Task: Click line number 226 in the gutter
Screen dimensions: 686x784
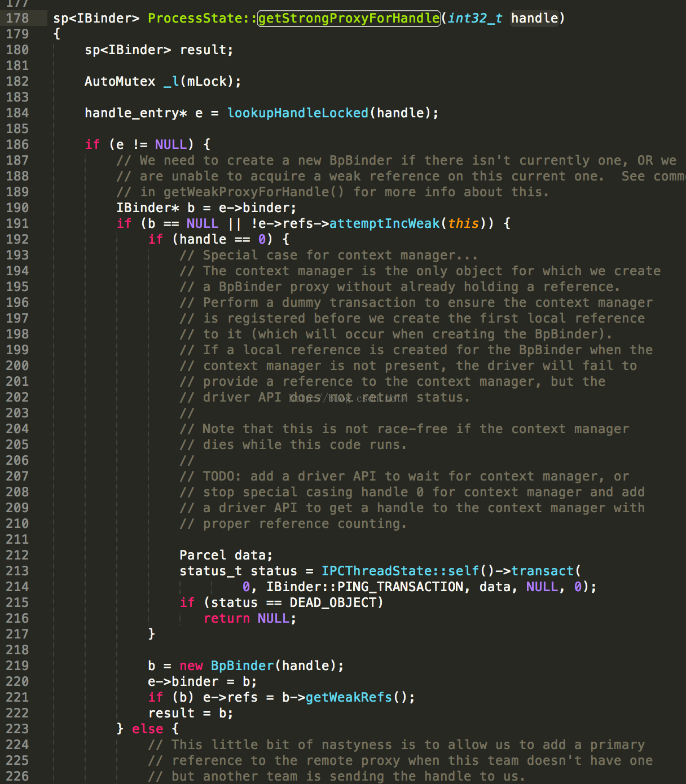Action: click(17, 776)
